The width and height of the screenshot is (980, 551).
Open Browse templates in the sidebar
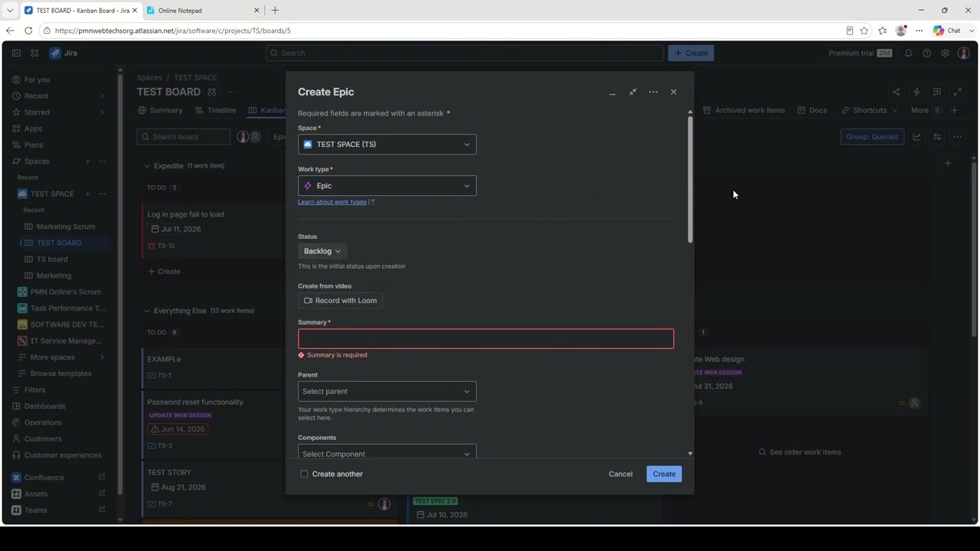60,373
